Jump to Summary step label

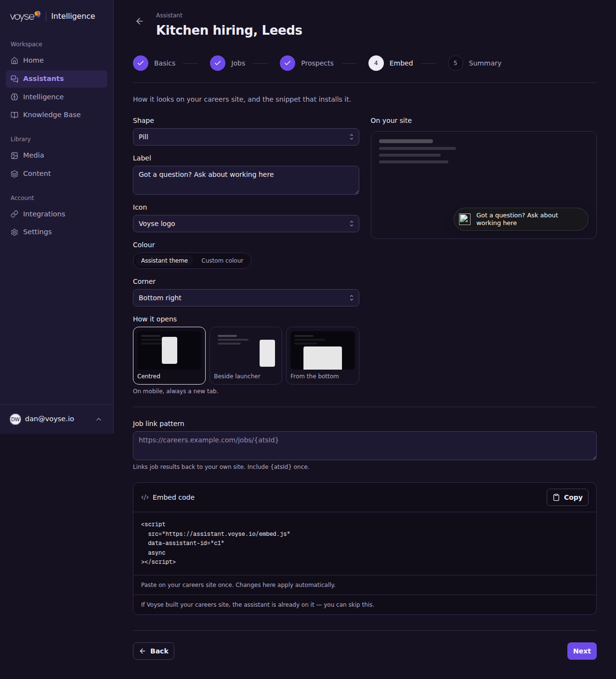[x=485, y=63]
